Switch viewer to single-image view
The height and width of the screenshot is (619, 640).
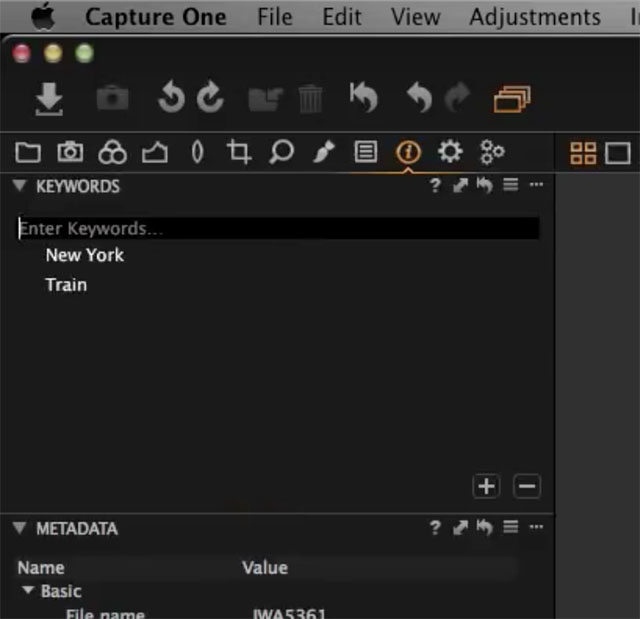coord(618,153)
